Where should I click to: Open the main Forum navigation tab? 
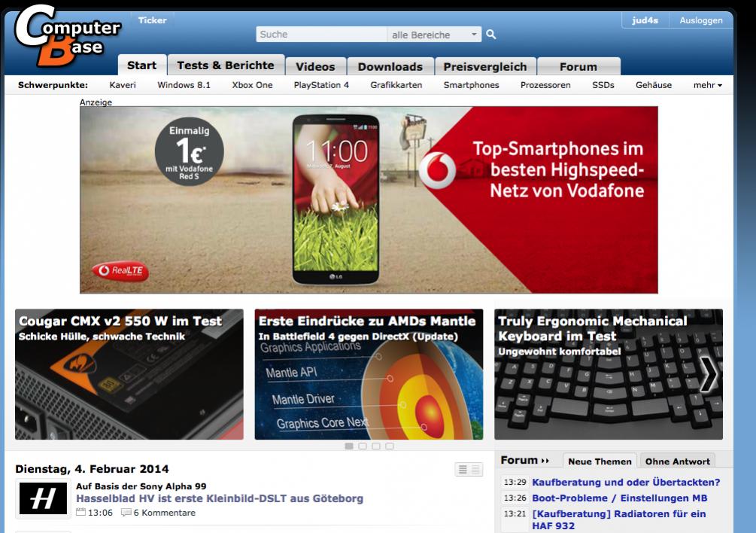(x=578, y=66)
